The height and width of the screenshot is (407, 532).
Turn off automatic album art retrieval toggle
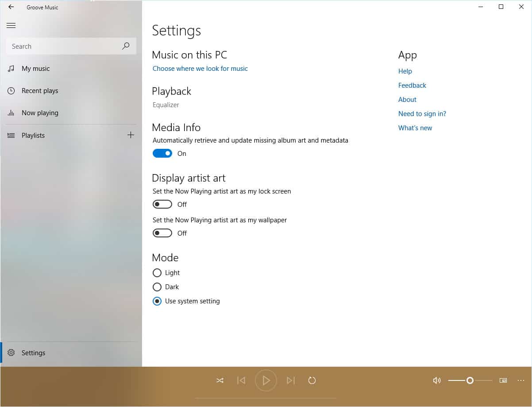pyautogui.click(x=162, y=153)
